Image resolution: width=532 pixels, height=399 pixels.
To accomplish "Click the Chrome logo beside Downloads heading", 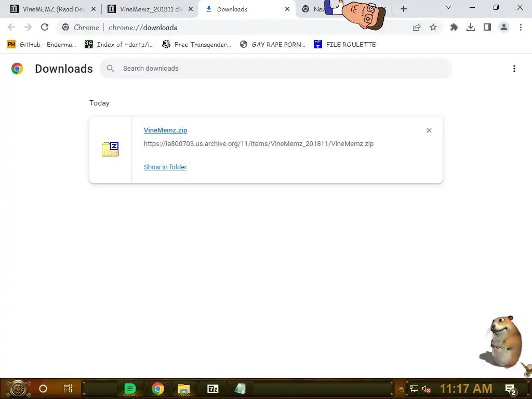I will (x=17, y=69).
